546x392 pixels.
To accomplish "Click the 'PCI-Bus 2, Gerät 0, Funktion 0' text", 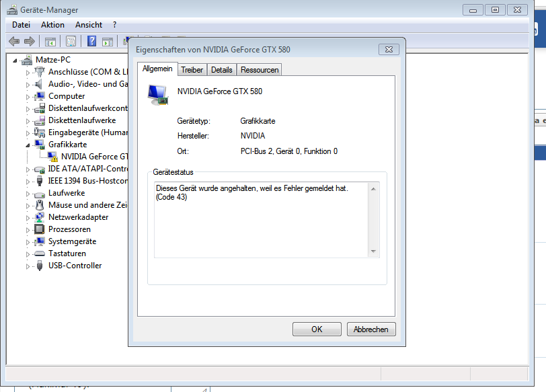I will pyautogui.click(x=288, y=151).
